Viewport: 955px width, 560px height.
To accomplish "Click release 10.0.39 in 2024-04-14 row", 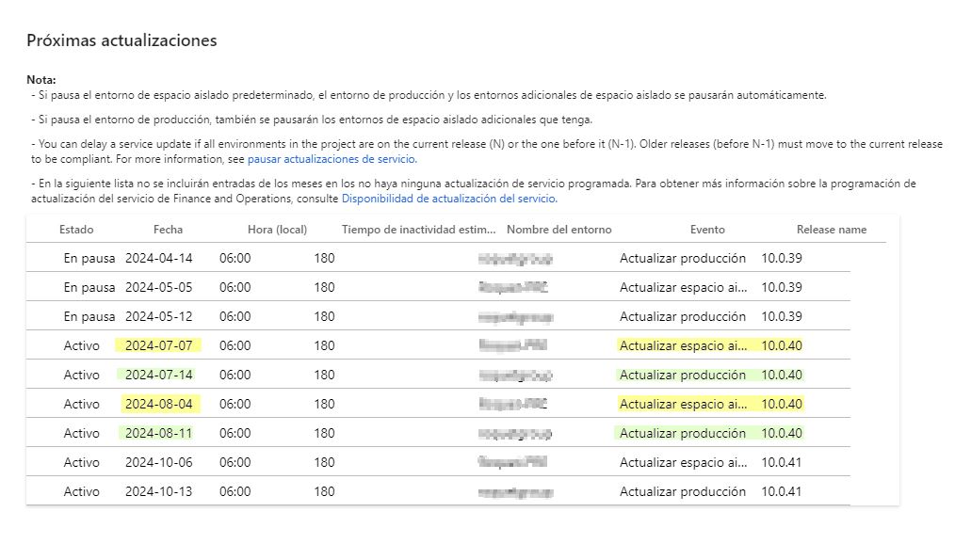I will point(782,258).
